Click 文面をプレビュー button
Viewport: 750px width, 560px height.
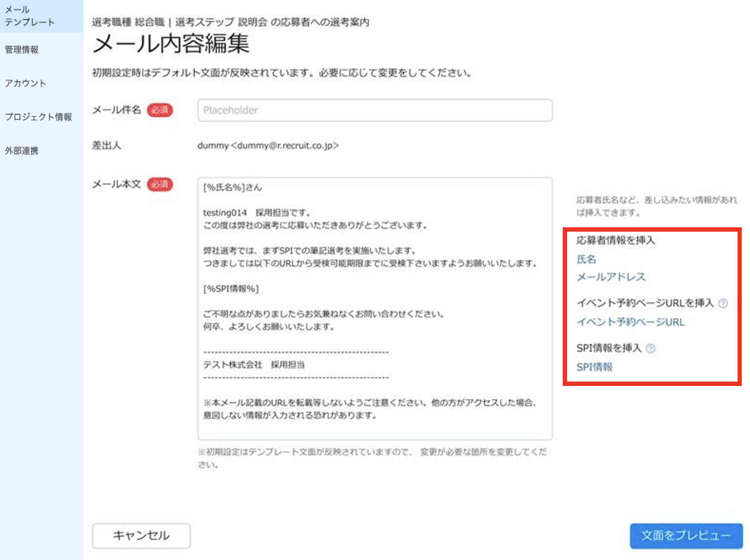686,535
